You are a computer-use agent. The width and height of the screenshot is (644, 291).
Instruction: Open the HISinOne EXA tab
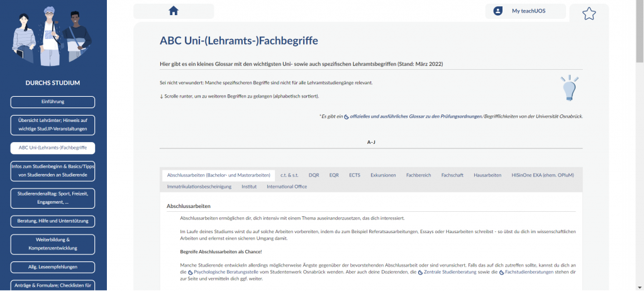[542, 175]
